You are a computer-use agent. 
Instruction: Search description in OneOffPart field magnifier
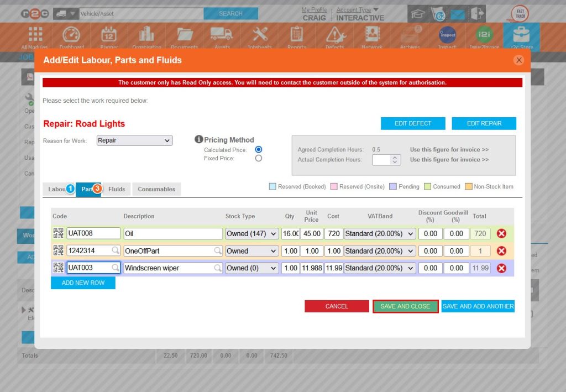218,251
